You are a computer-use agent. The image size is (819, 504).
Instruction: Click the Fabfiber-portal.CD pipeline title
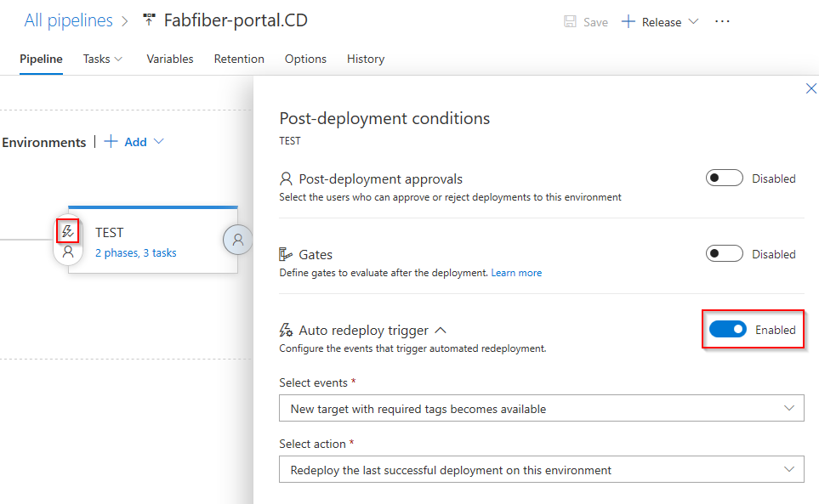(x=236, y=20)
